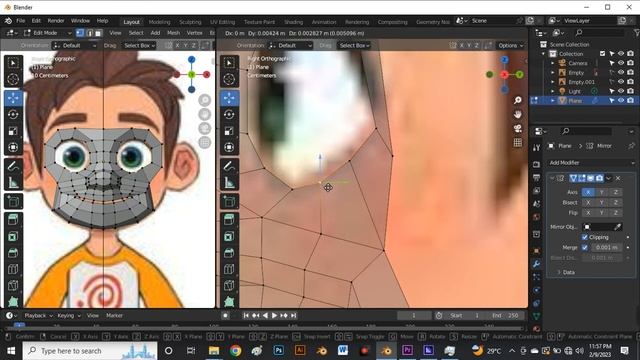Toggle Bisect Z button
This screenshot has height=360, width=640.
(616, 202)
